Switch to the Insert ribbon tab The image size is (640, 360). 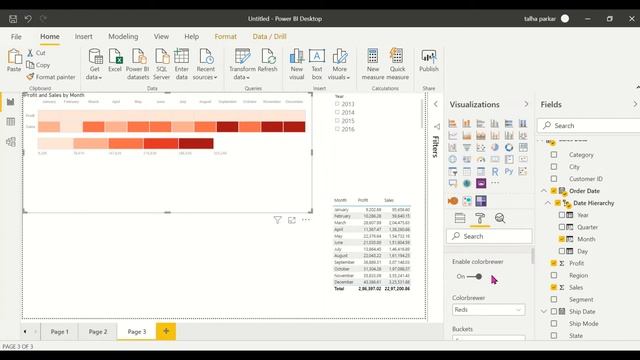pos(83,37)
